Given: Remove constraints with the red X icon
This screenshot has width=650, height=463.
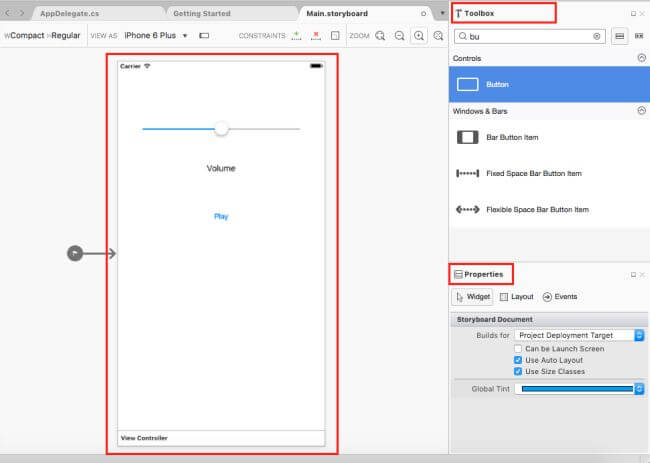Looking at the screenshot, I should pyautogui.click(x=316, y=36).
